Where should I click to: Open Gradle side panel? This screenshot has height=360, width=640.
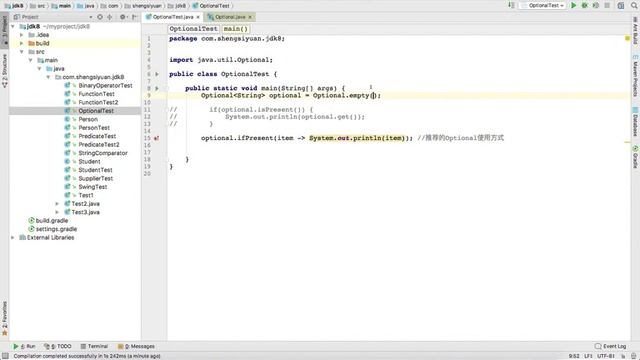635,157
